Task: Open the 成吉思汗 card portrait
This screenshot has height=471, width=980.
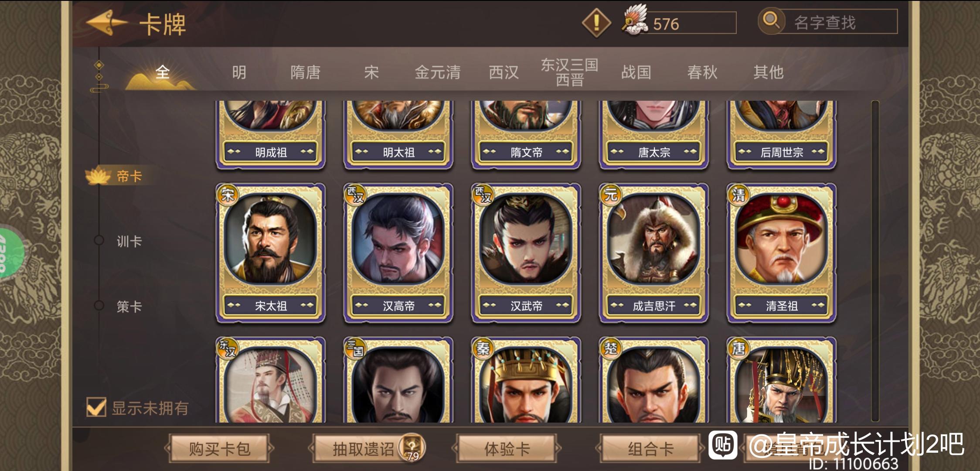Action: [x=653, y=238]
